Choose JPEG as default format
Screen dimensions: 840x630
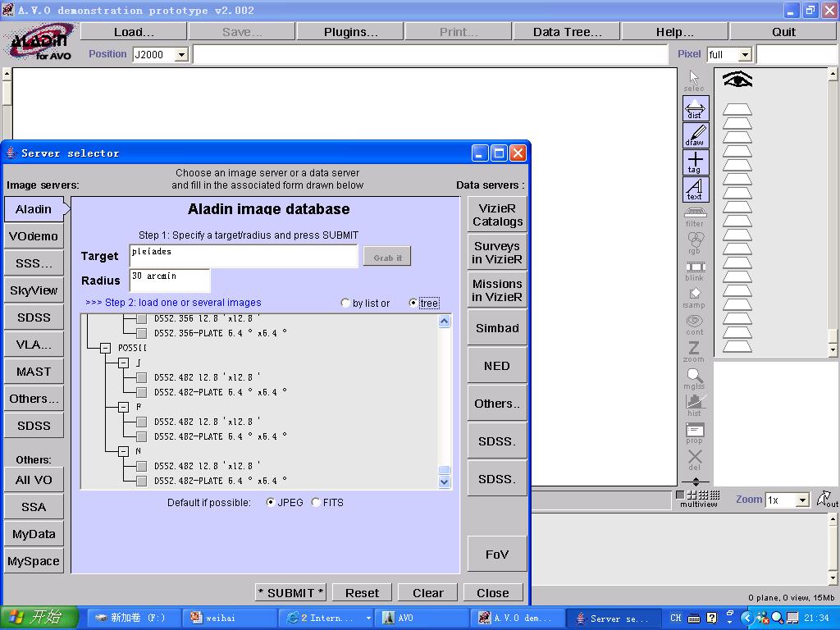(271, 503)
